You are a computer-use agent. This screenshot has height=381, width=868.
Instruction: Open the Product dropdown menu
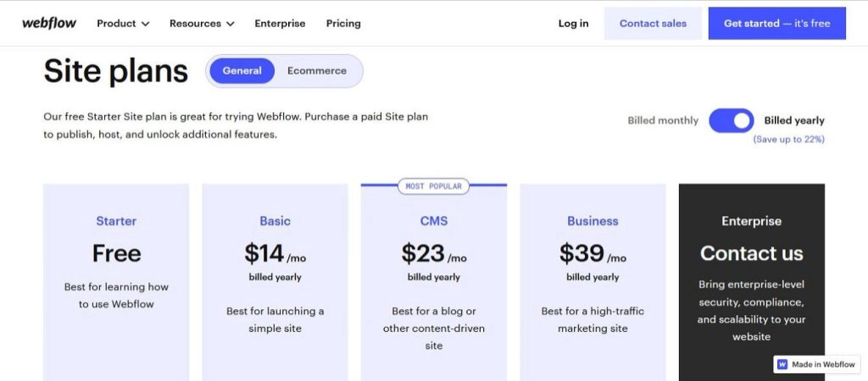[x=123, y=23]
